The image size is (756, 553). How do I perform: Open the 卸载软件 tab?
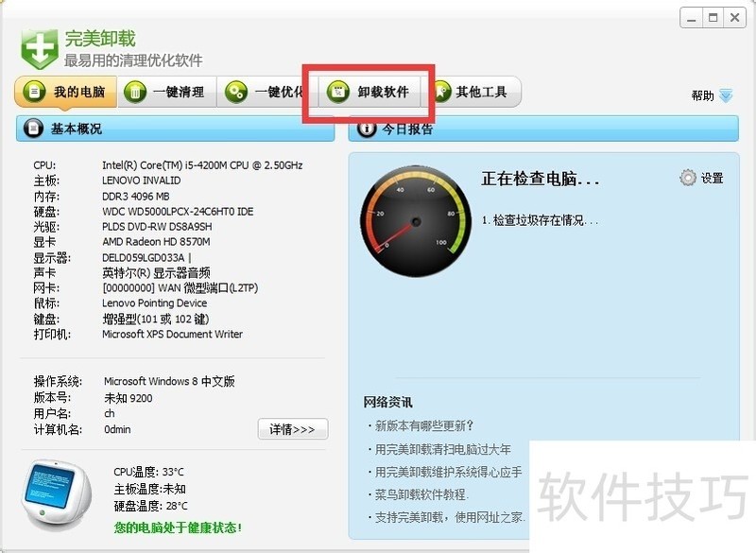369,92
